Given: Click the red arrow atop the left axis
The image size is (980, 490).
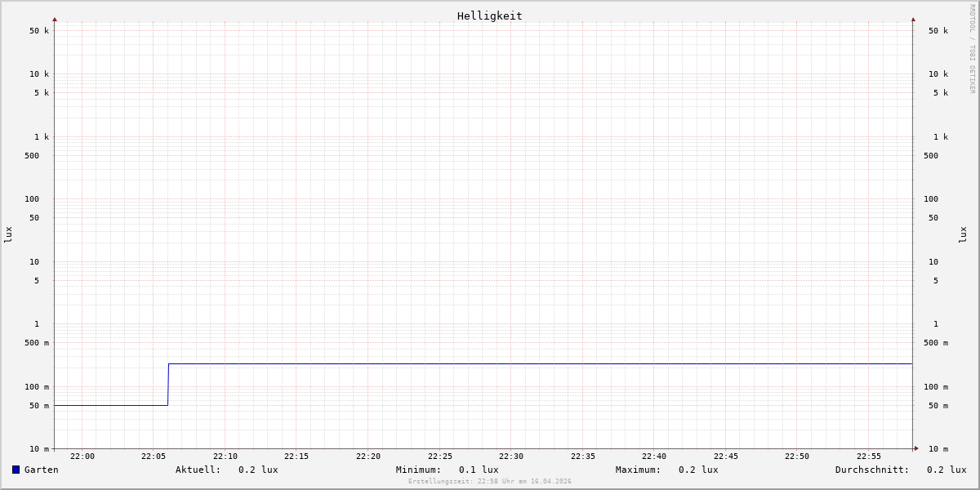Looking at the screenshot, I should coord(55,19).
